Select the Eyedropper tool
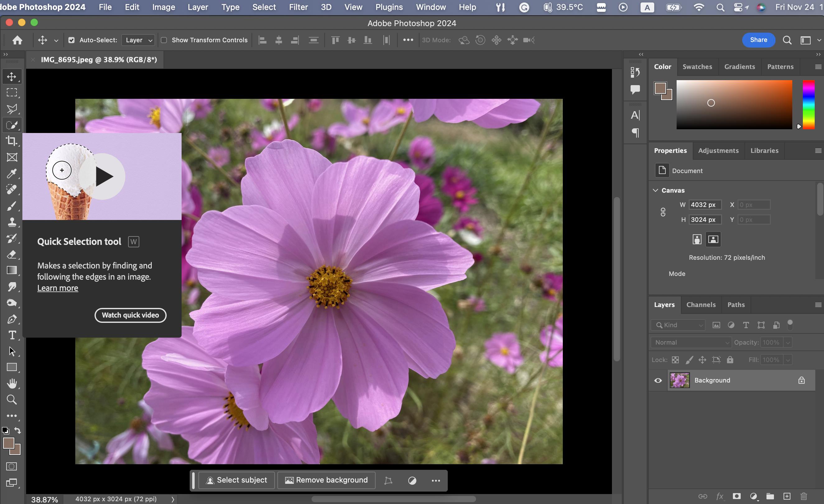Viewport: 824px width, 504px height. (12, 173)
